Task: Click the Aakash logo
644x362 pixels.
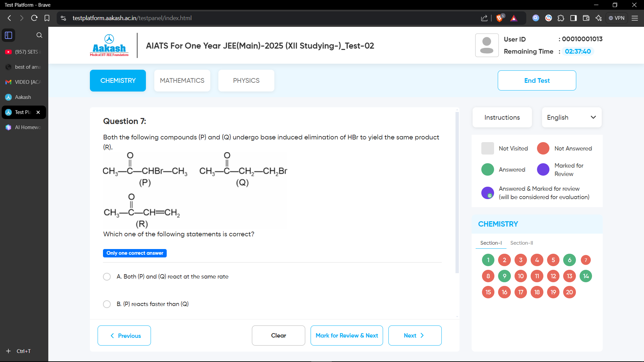Action: tap(109, 45)
